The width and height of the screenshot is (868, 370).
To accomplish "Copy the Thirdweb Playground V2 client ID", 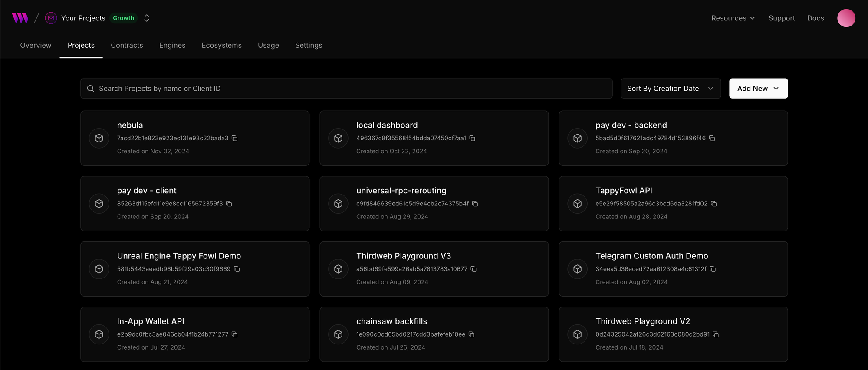I will tap(716, 334).
